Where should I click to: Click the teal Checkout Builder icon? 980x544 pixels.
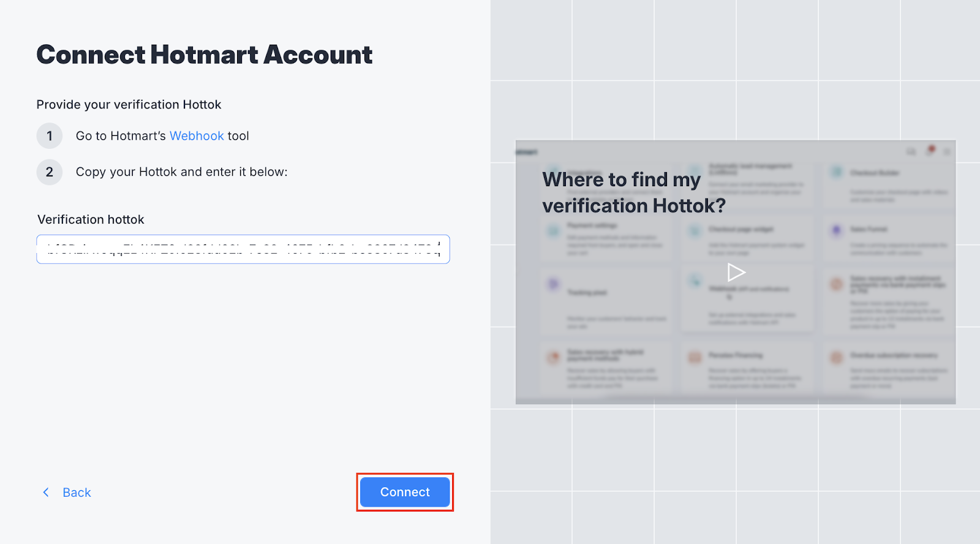[837, 173]
